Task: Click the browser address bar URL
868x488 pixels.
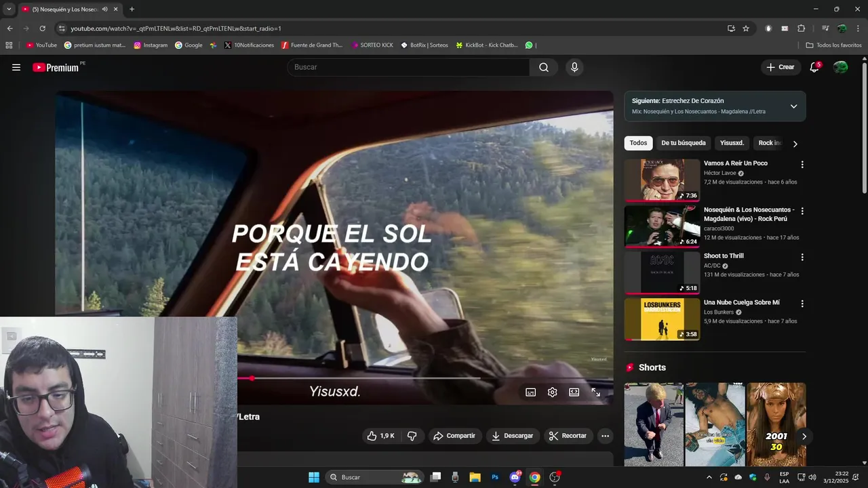Action: pyautogui.click(x=176, y=28)
